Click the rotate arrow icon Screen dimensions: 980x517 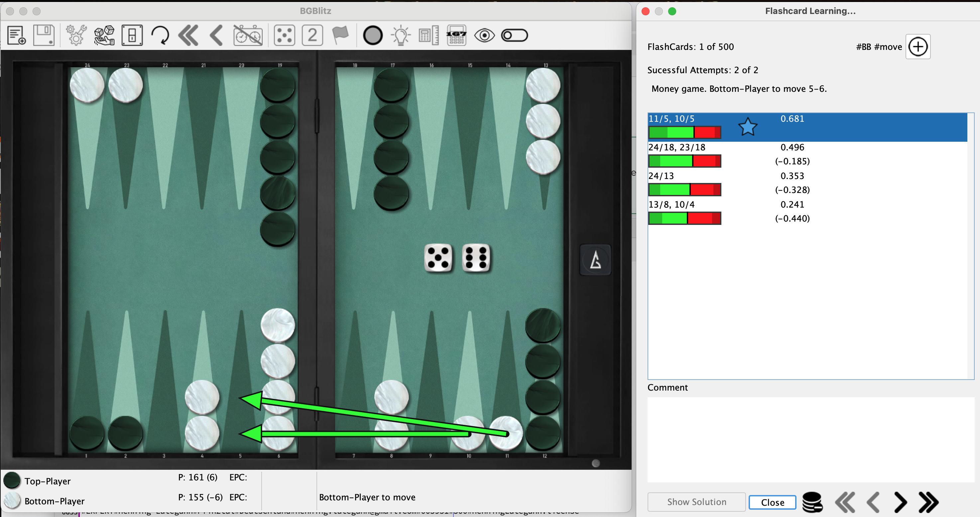pos(160,35)
